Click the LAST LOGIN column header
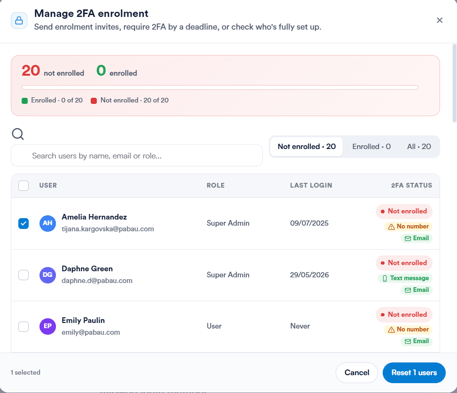Screen dimensions: 457x393 pyautogui.click(x=311, y=185)
